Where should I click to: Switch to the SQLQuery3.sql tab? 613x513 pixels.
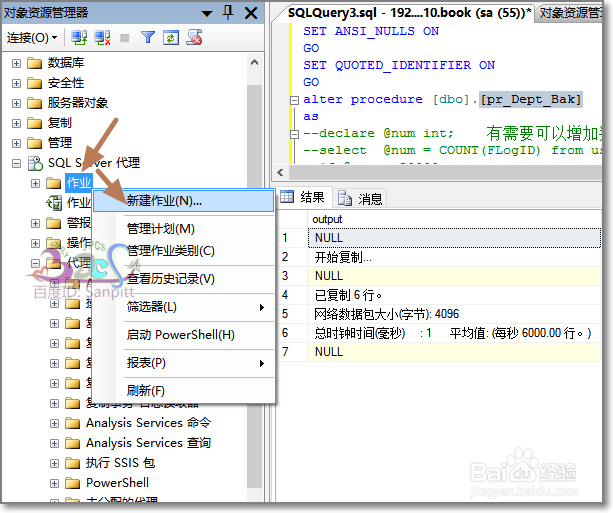[409, 13]
